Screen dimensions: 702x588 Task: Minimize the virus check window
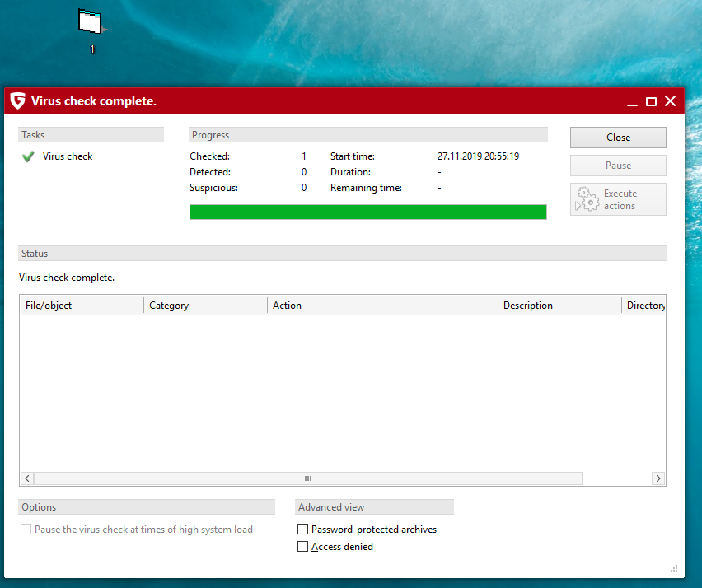tap(632, 102)
